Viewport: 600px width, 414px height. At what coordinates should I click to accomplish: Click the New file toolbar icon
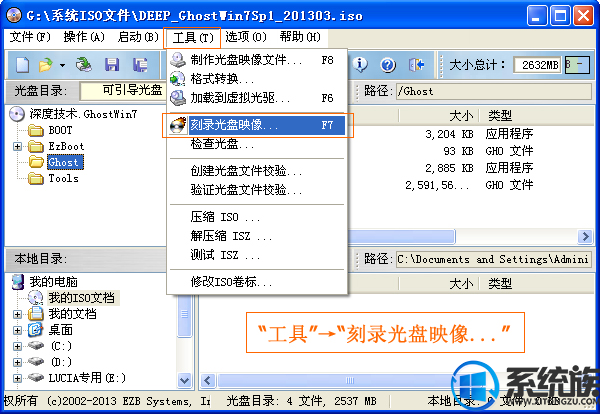[x=23, y=65]
